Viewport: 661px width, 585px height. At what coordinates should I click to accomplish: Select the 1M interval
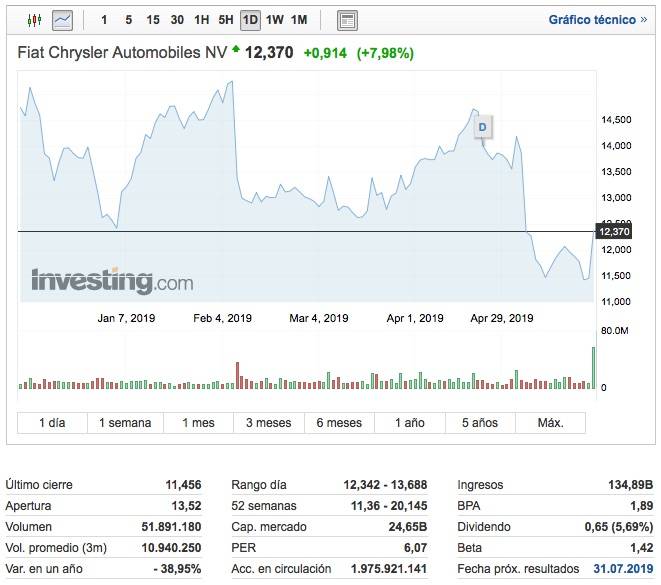pos(299,20)
